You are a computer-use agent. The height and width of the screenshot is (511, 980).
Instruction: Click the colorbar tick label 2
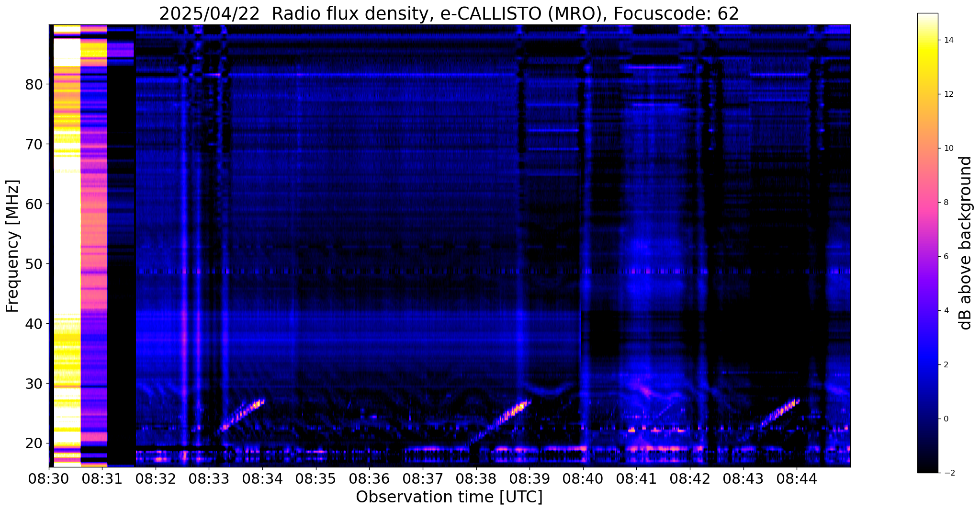coord(946,365)
